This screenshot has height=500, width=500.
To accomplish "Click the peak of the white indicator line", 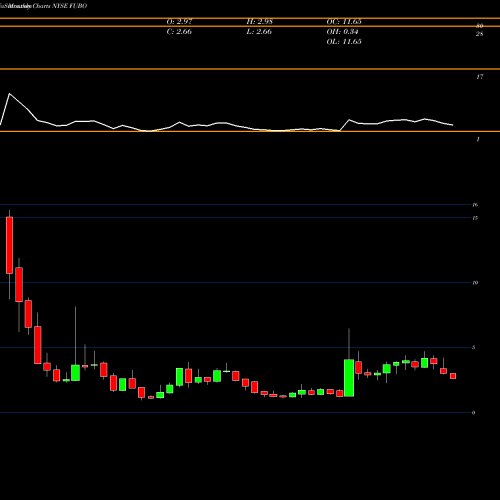I will (9, 94).
